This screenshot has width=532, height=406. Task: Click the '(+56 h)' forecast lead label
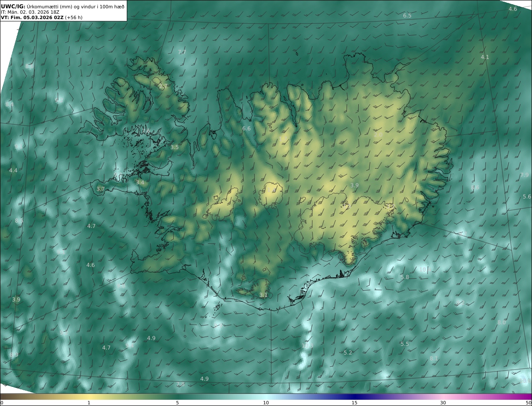[x=74, y=18]
